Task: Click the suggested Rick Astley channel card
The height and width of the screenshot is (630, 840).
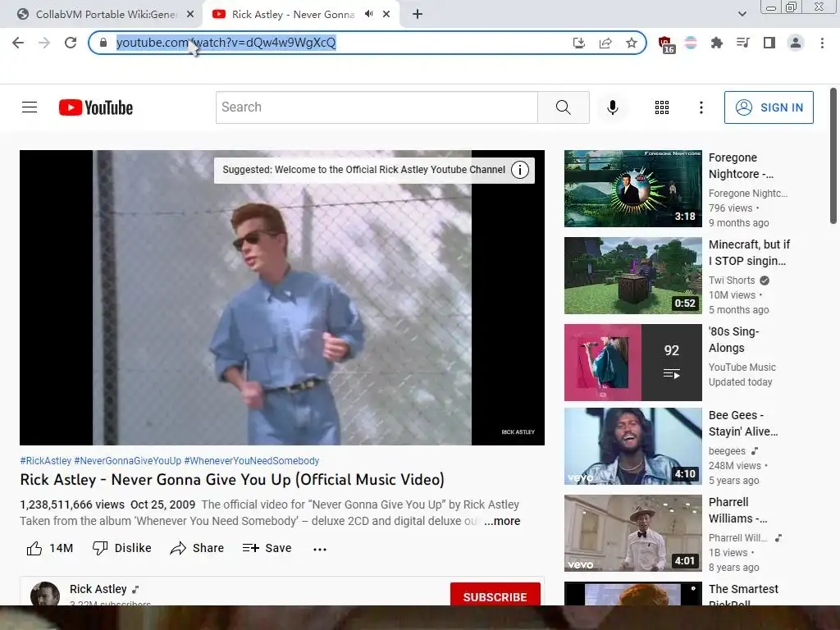Action: 374,170
